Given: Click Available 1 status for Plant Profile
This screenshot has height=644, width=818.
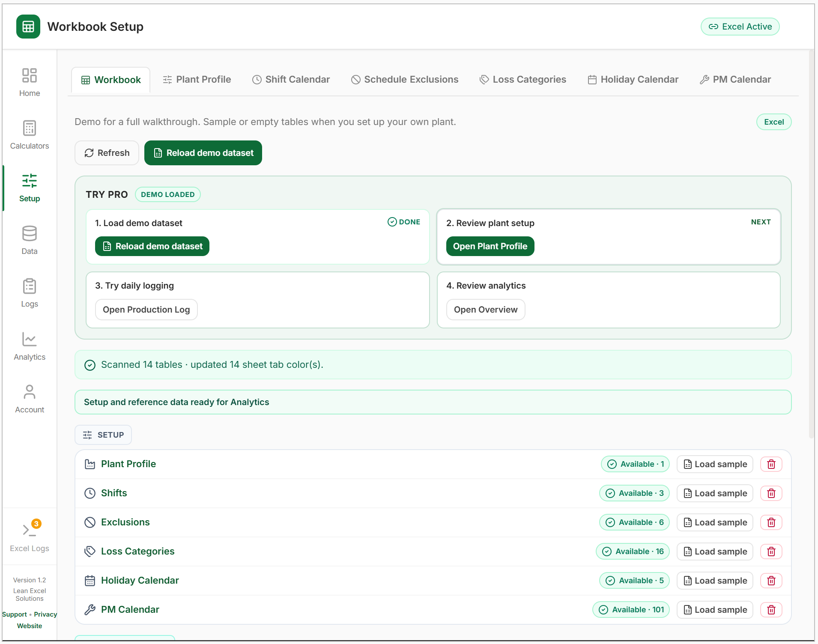Looking at the screenshot, I should (635, 464).
